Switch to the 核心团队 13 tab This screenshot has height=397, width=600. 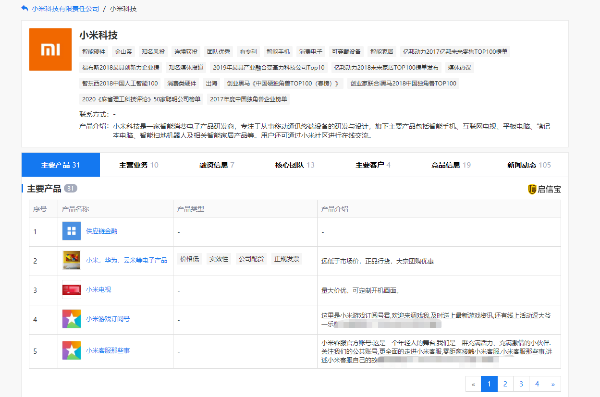[295, 165]
